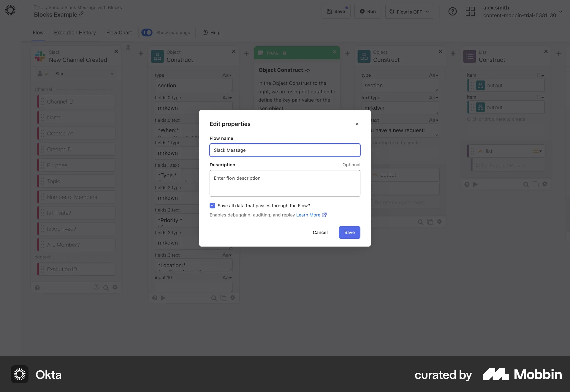Screen dimensions: 570x392
Task: Click the execution history clock icon on the Slack card
Action: pyautogui.click(x=96, y=287)
